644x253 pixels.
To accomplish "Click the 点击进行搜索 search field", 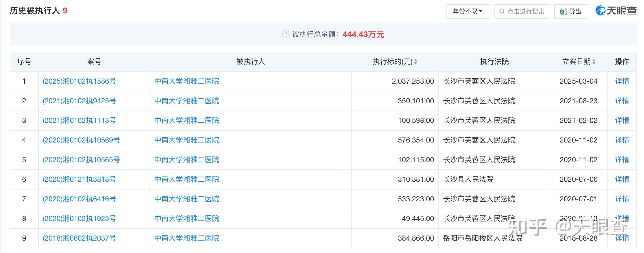I will click(x=522, y=11).
